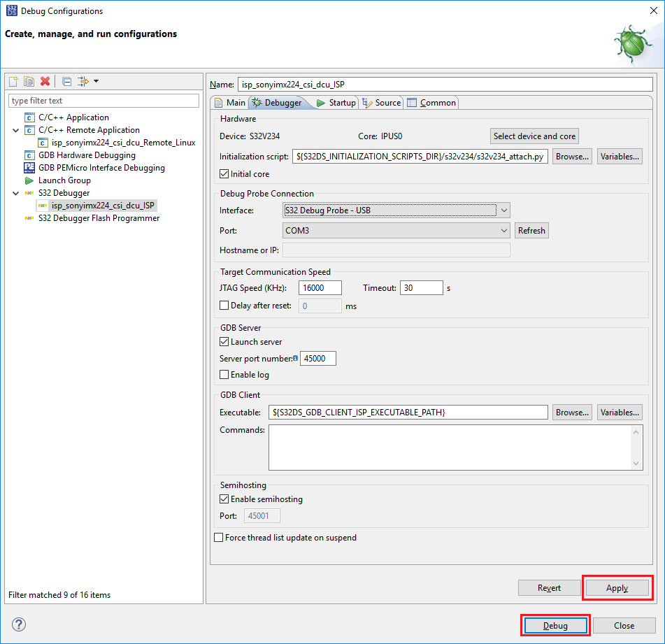Click Commands scrollbar down arrow
This screenshot has width=665, height=644.
click(x=636, y=464)
